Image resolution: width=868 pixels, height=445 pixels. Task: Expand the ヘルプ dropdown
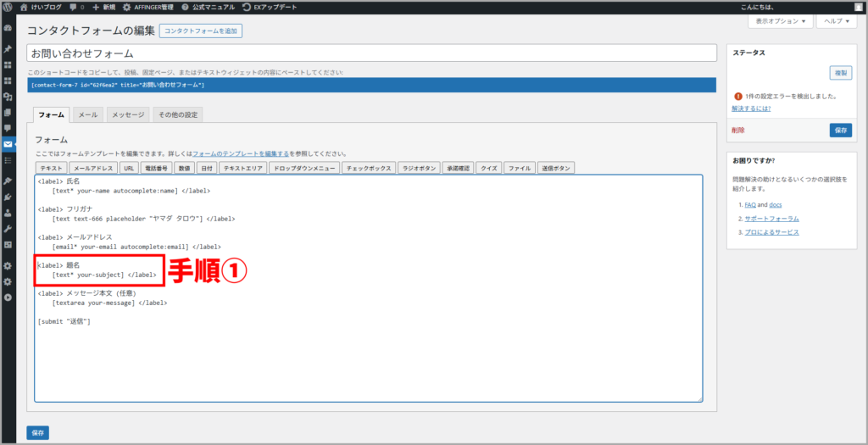pos(836,20)
